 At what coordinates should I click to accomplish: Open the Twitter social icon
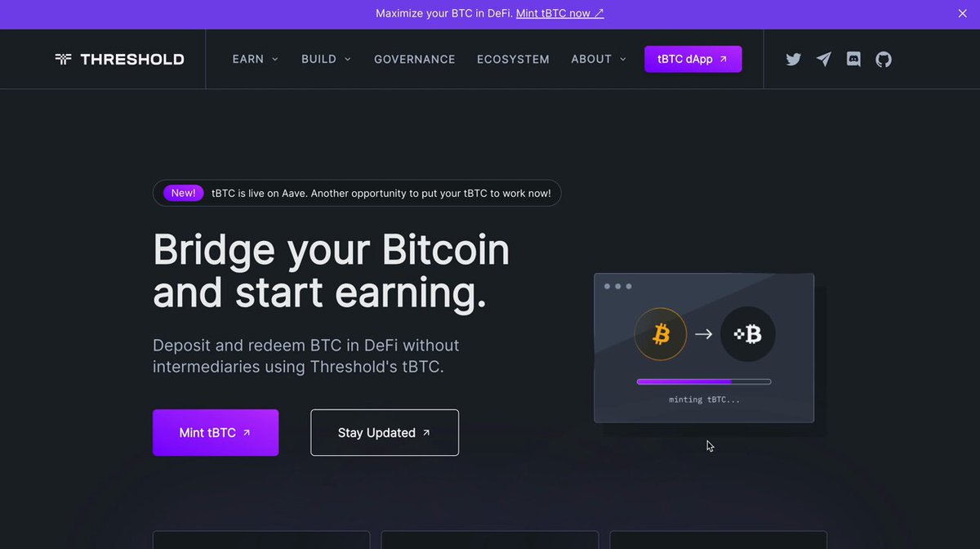(x=793, y=60)
